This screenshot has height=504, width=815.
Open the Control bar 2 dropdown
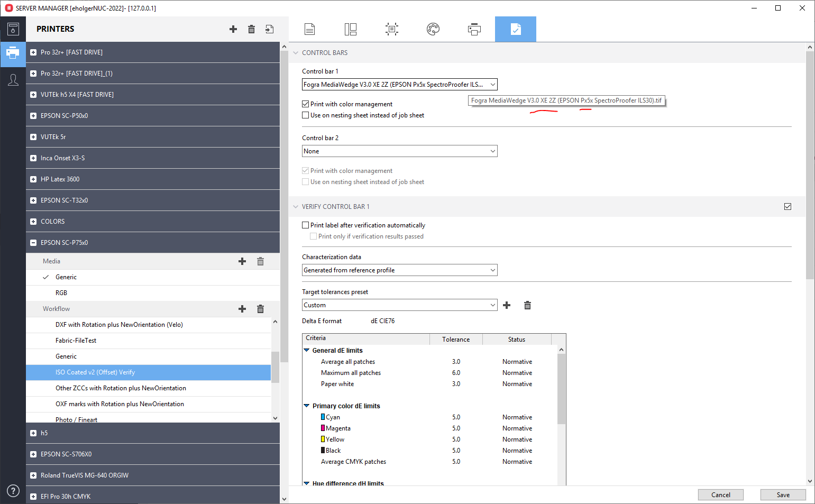tap(400, 151)
